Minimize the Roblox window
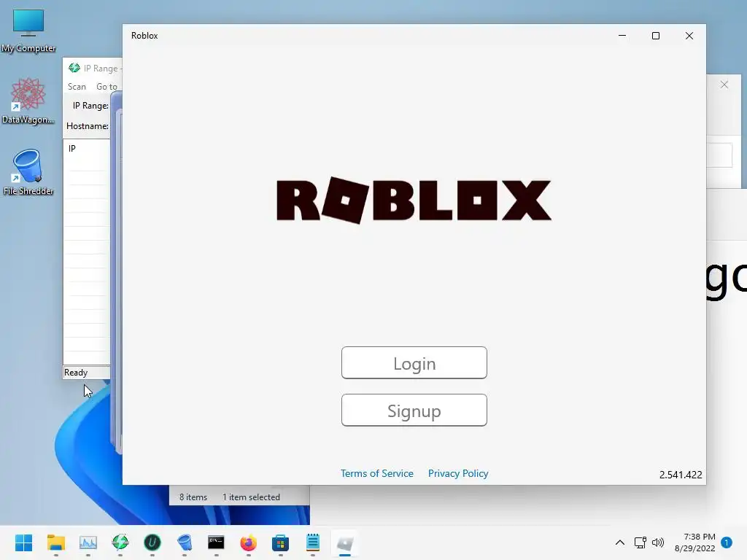The height and width of the screenshot is (560, 747). point(622,36)
